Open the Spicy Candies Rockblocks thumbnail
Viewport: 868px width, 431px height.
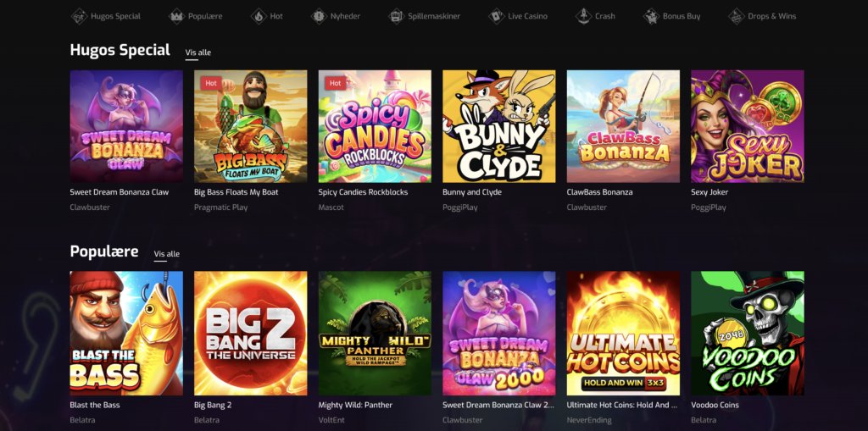tap(375, 126)
